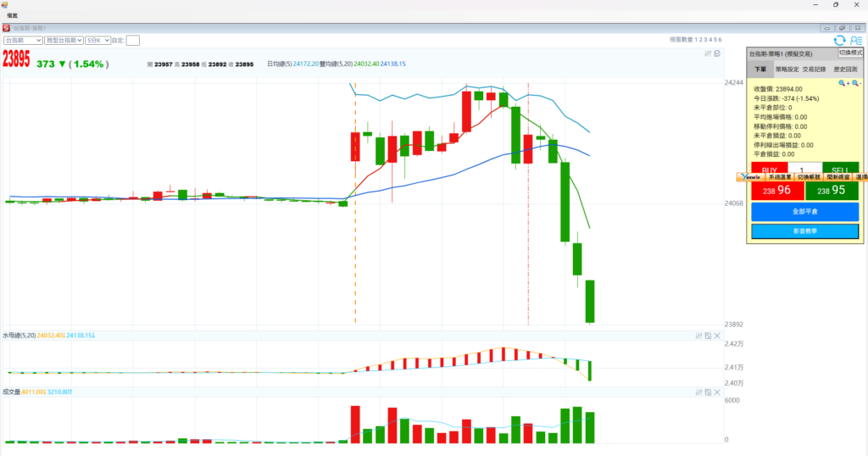Image resolution: width=868 pixels, height=456 pixels.
Task: Click the 影音教學 button
Action: (804, 231)
